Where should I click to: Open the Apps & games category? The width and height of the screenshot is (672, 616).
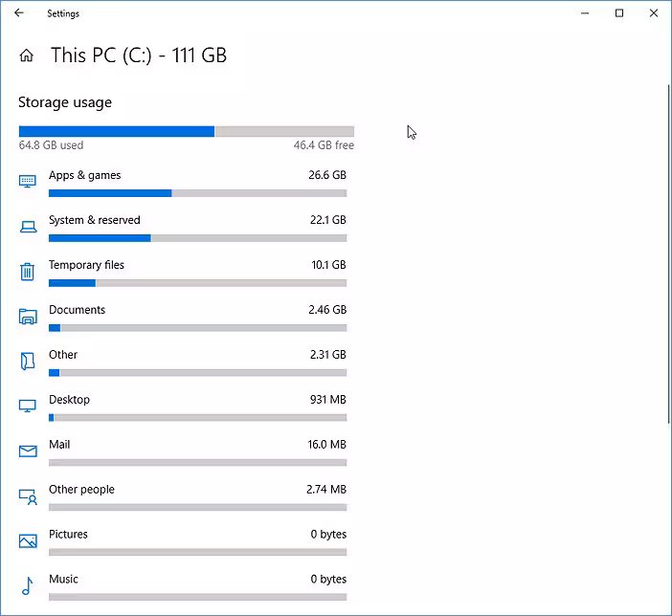(85, 175)
